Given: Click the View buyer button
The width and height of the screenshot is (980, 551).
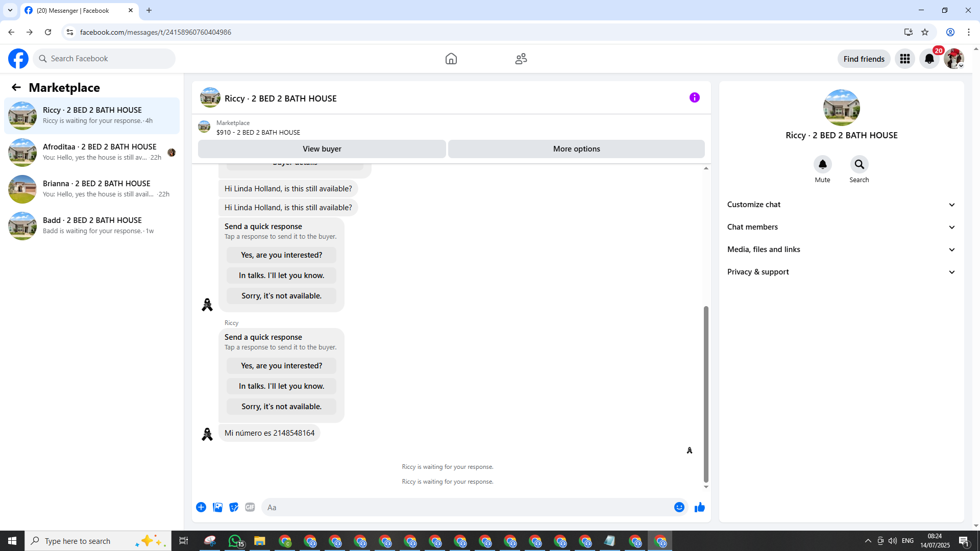Looking at the screenshot, I should (x=322, y=149).
